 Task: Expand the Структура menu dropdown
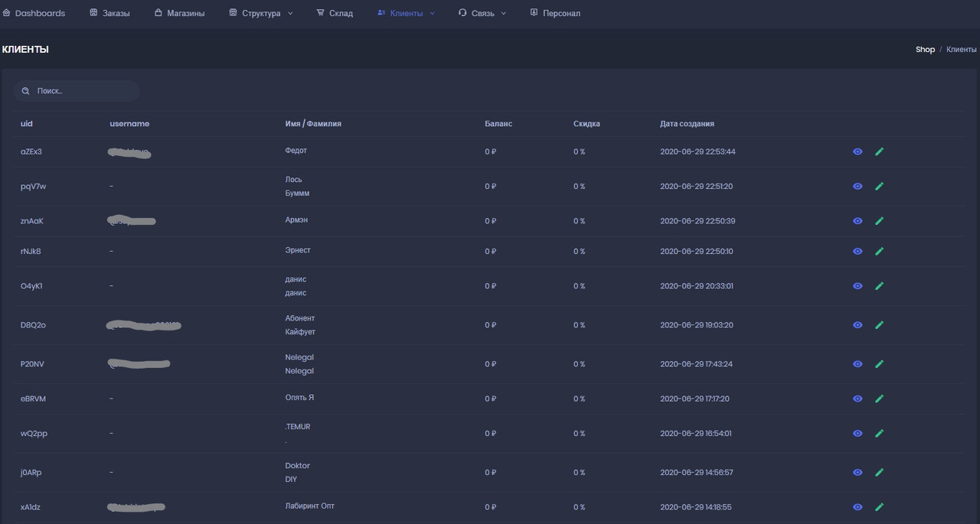(x=261, y=13)
